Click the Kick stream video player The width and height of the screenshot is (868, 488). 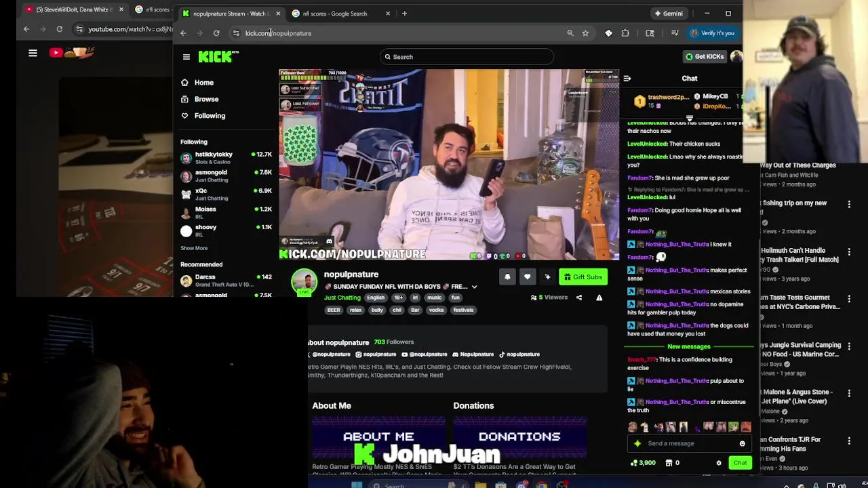coord(449,165)
